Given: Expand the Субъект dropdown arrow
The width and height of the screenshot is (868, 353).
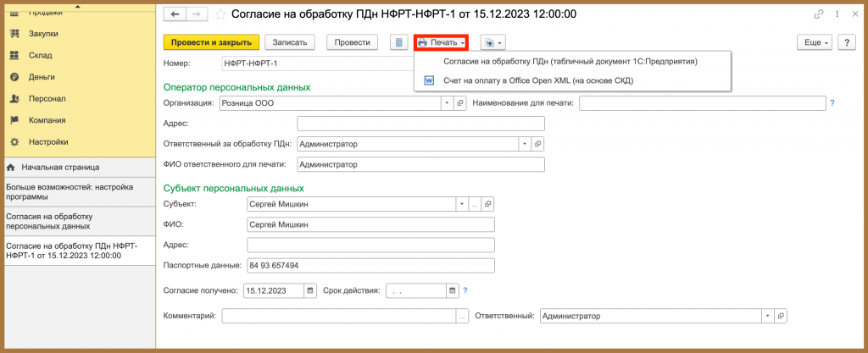Looking at the screenshot, I should click(462, 204).
